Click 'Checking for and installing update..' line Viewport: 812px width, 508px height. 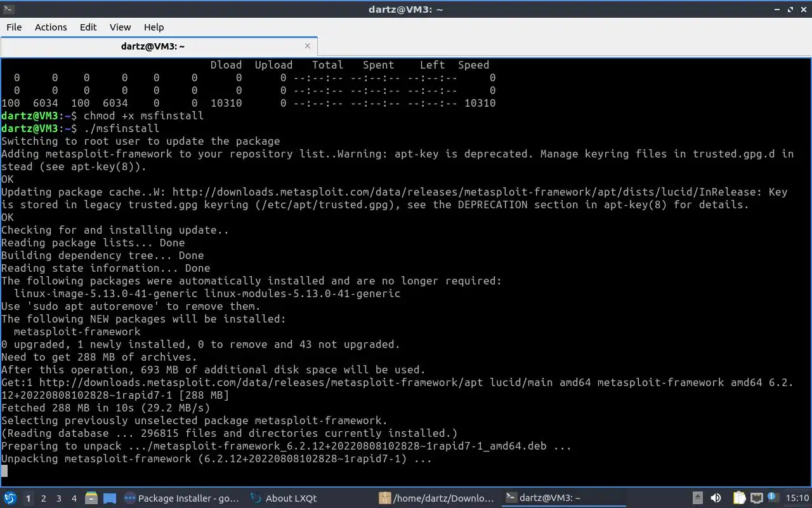tap(115, 230)
